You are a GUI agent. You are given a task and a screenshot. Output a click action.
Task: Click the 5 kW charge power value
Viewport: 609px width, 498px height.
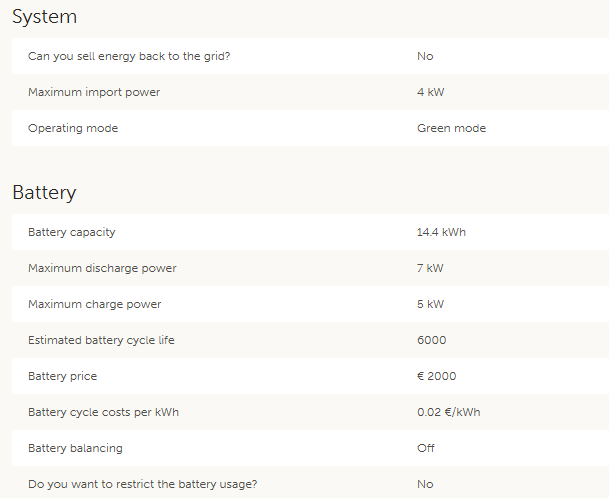coord(430,304)
